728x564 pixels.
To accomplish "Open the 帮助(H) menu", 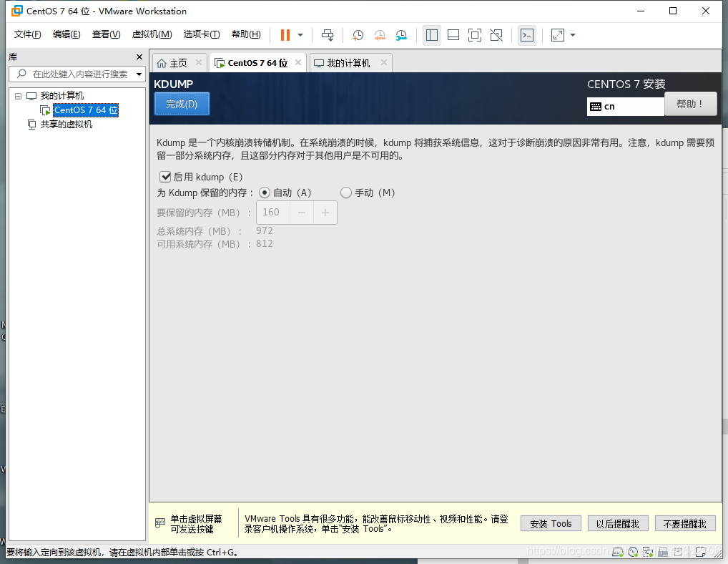I will (x=246, y=34).
